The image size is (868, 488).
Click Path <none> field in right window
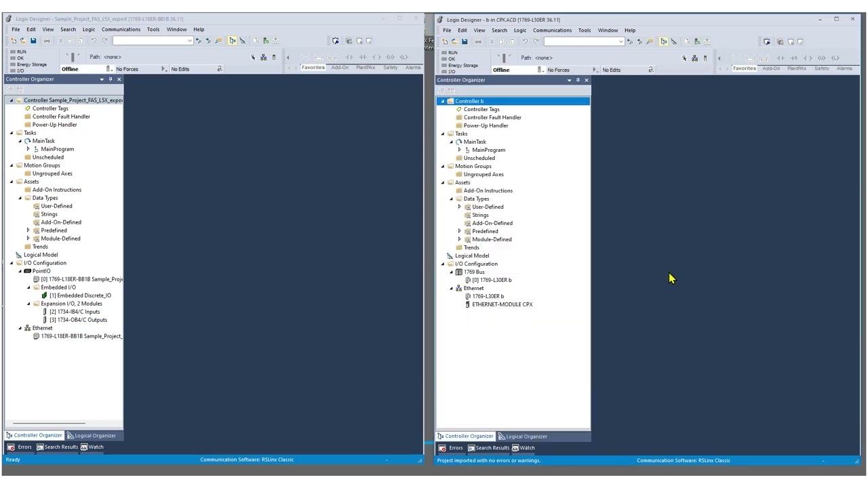(x=536, y=58)
